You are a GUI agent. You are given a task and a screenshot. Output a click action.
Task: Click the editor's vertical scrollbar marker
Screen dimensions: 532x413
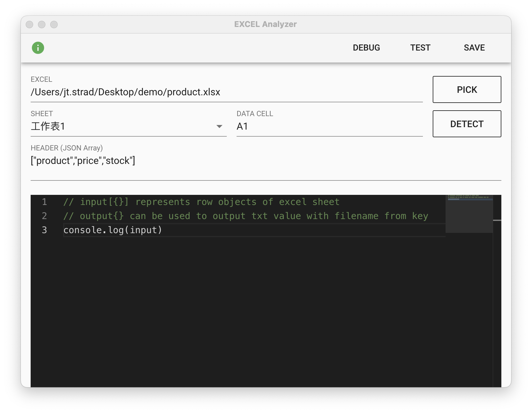(497, 220)
